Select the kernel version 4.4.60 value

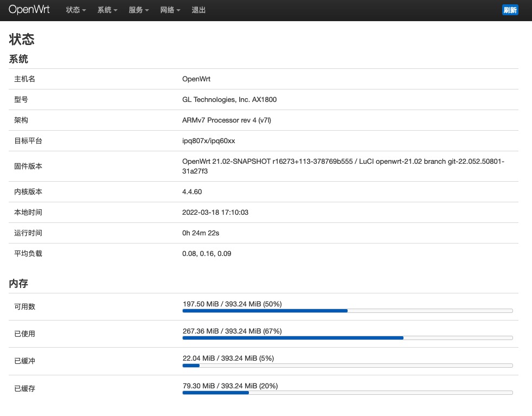click(x=192, y=192)
